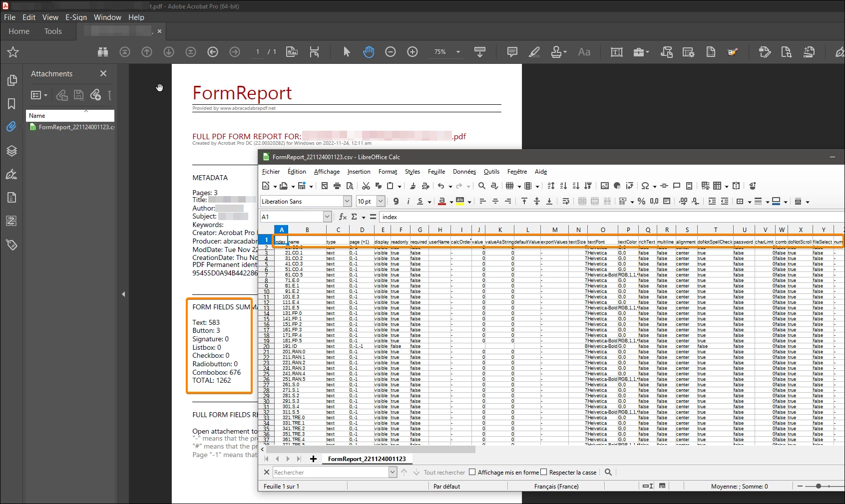Collapse the Acrobat navigation pane arrow
This screenshot has width=845, height=504.
coord(123,294)
